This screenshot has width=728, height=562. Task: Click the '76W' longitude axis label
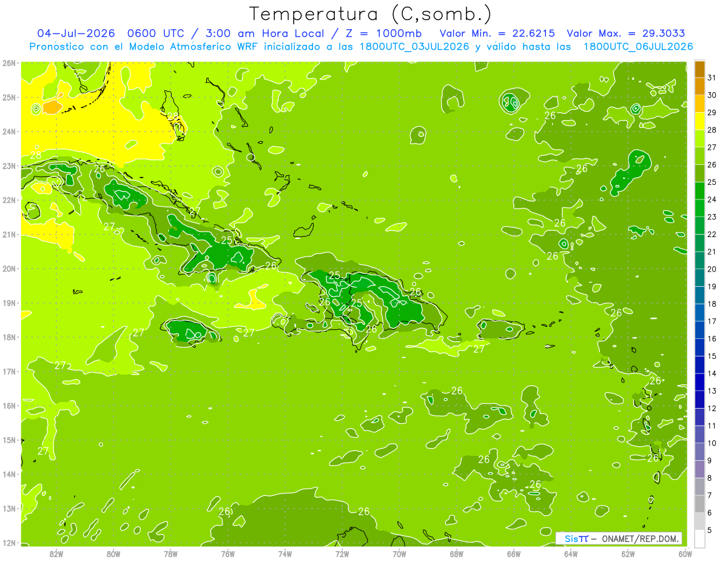227,553
